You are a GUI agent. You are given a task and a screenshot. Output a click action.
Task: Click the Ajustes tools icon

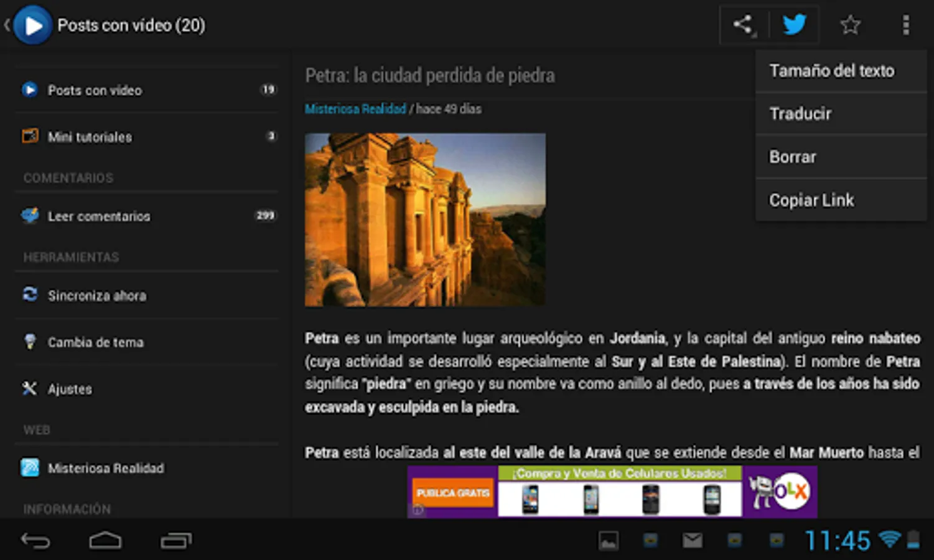29,388
